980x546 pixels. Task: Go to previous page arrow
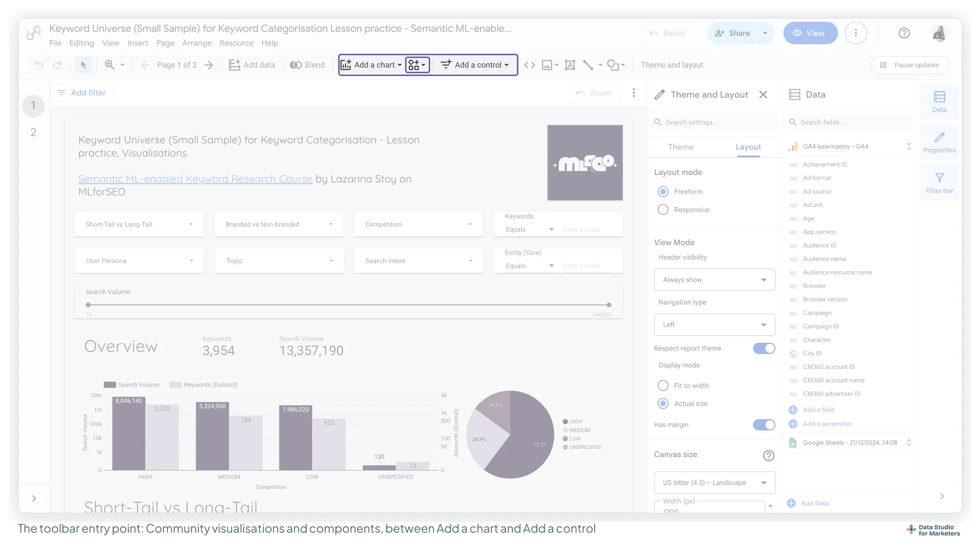tap(145, 65)
